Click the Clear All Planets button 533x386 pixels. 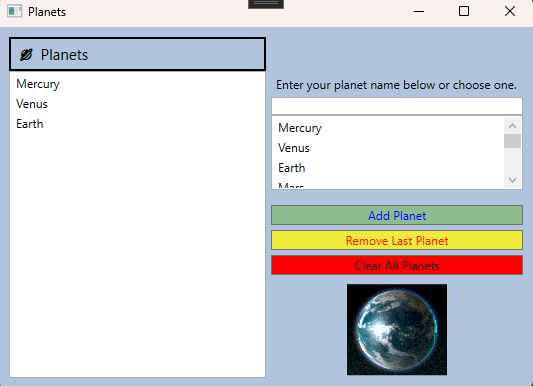tap(397, 265)
